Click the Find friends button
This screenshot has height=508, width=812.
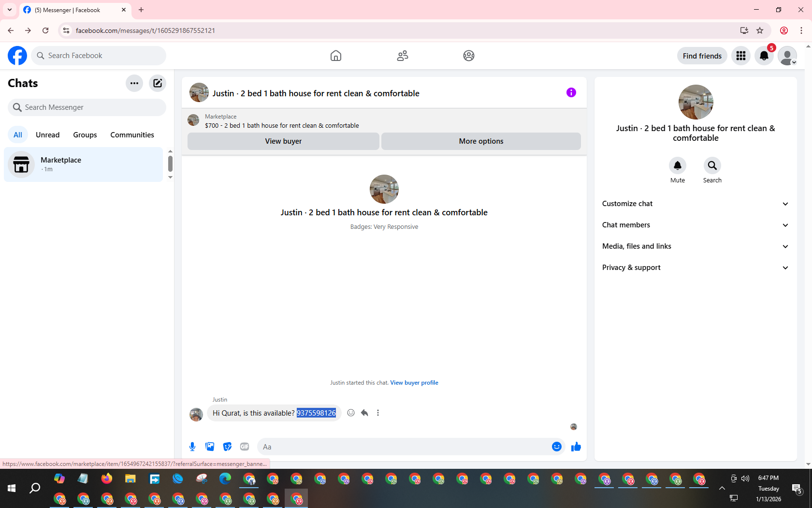[702, 56]
